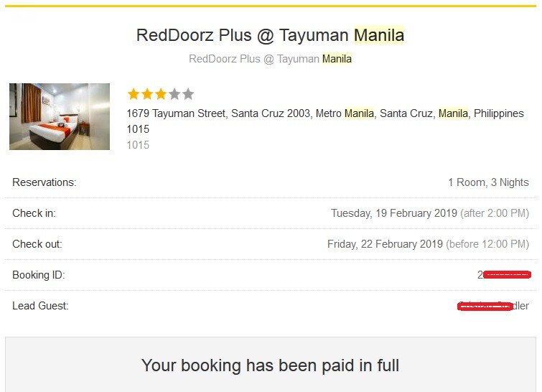The image size is (542, 392).
Task: Click the large hotel name heading
Action: tap(270, 34)
